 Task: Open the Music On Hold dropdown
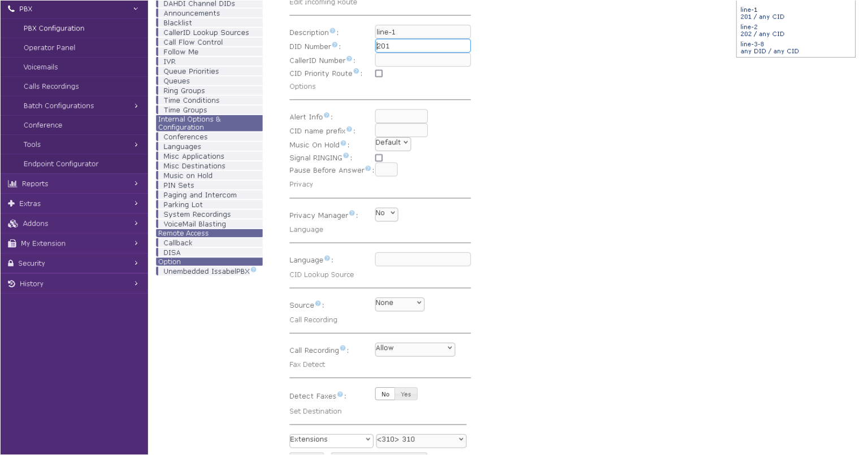[393, 143]
